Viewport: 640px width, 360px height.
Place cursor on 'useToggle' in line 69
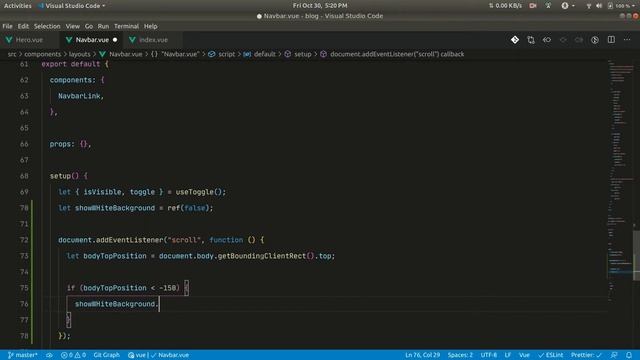click(x=195, y=192)
